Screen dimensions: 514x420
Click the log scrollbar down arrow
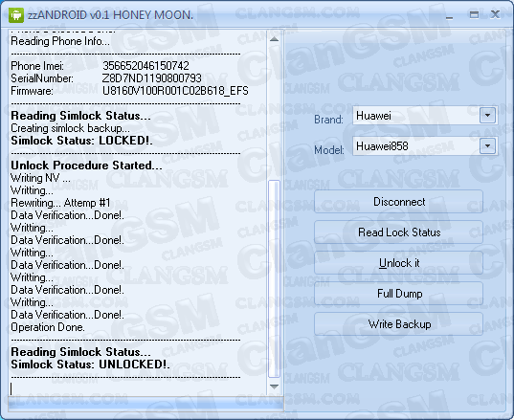(x=274, y=387)
